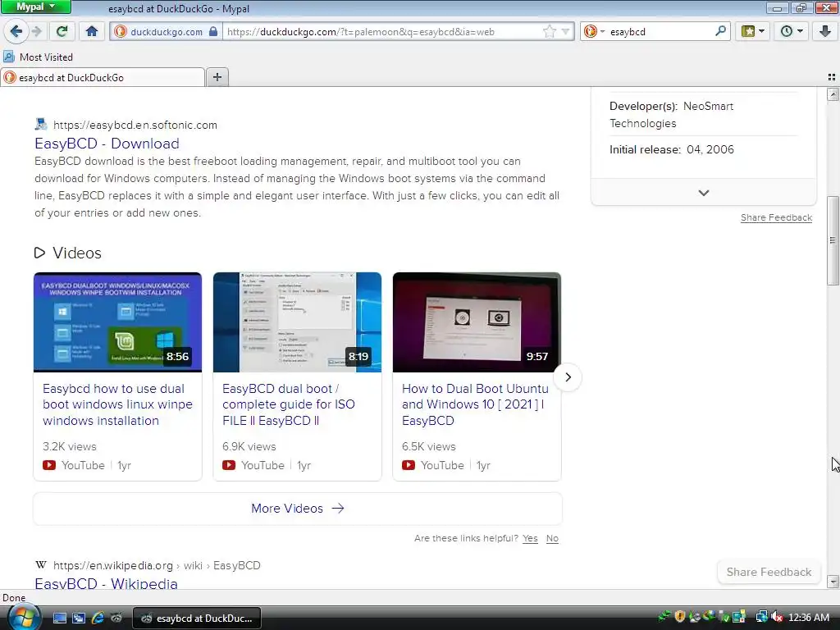Viewport: 840px width, 630px height.
Task: Focus the address bar URL field
Action: click(381, 32)
